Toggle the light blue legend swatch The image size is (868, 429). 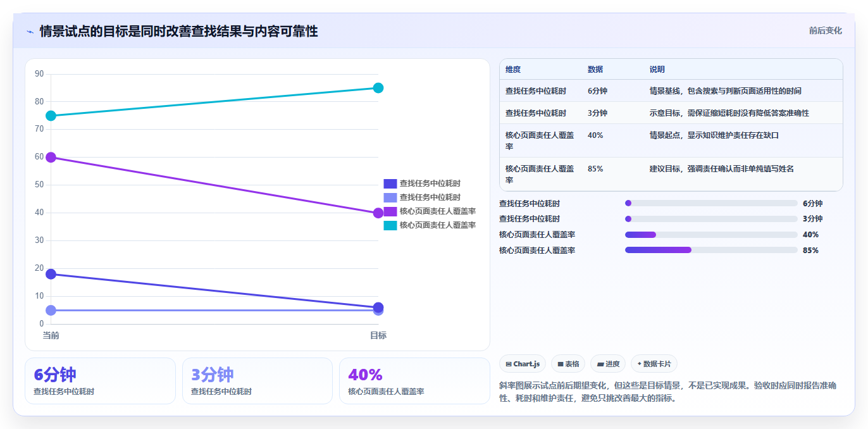coord(390,197)
